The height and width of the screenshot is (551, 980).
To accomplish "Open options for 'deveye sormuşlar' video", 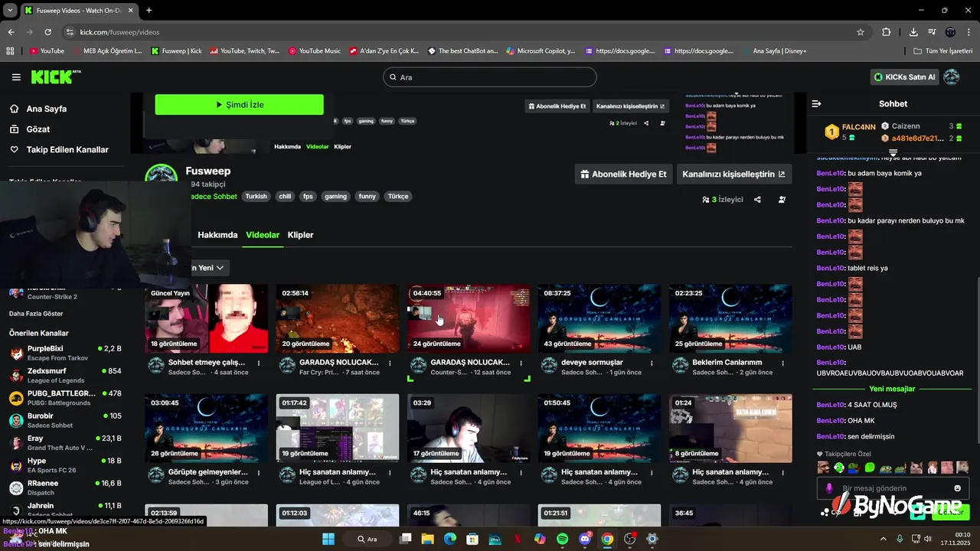I will (652, 363).
